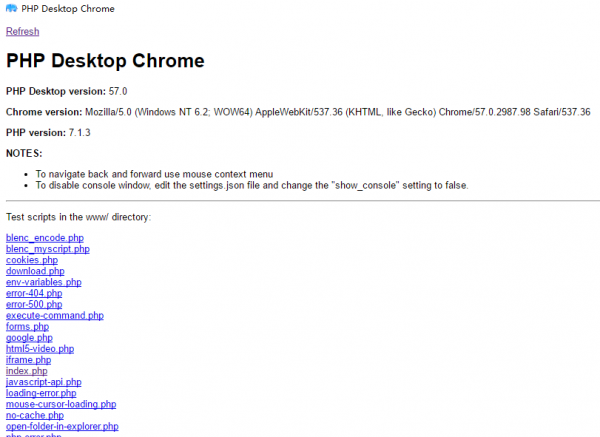The height and width of the screenshot is (437, 600).
Task: Open javascript-api.php link
Action: click(44, 382)
